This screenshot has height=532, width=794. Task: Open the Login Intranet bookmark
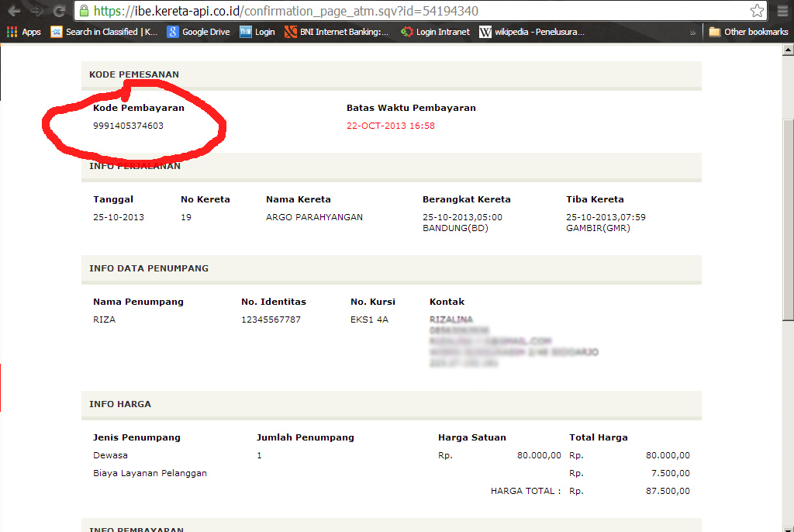tap(436, 32)
